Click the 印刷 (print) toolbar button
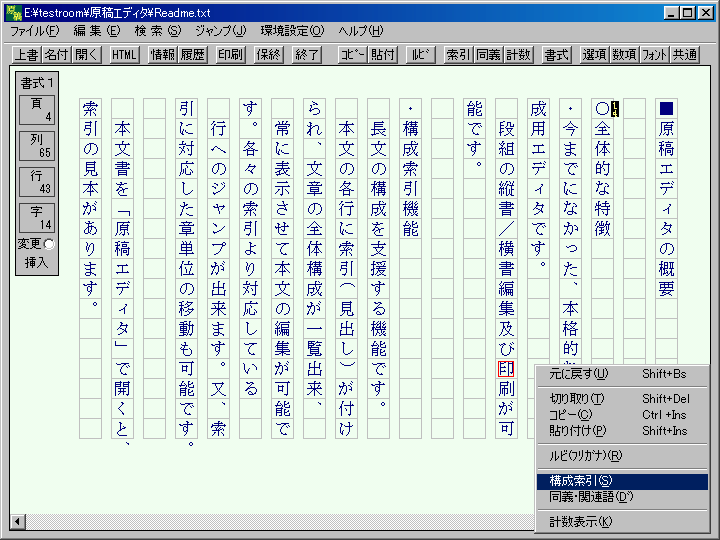Screen dimensions: 720x540 click(x=230, y=55)
